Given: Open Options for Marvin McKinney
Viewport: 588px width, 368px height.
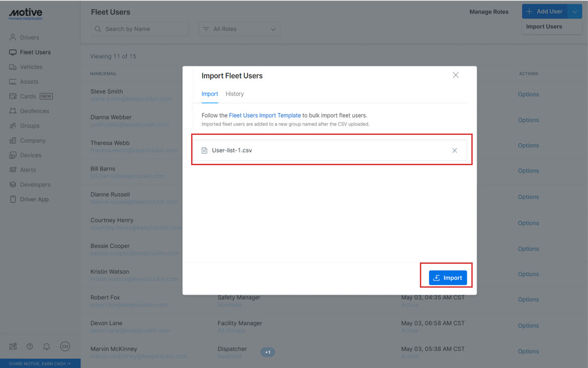Looking at the screenshot, I should (x=528, y=351).
